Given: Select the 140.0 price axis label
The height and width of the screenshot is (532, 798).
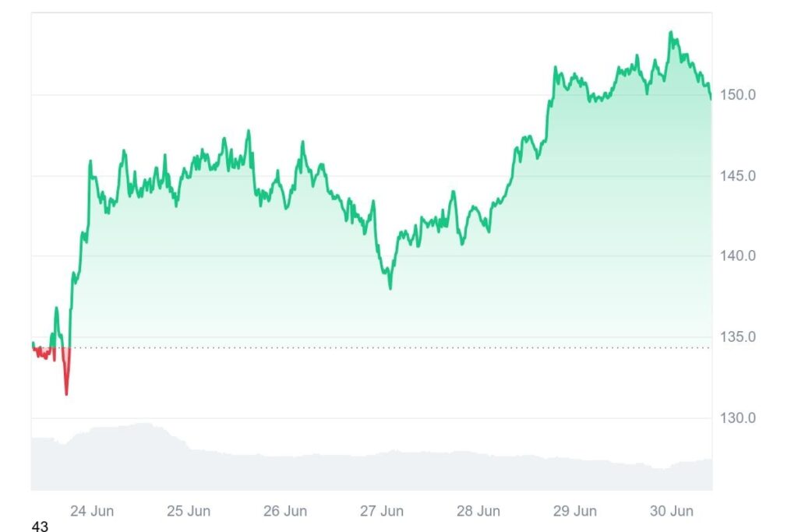Looking at the screenshot, I should (x=736, y=256).
